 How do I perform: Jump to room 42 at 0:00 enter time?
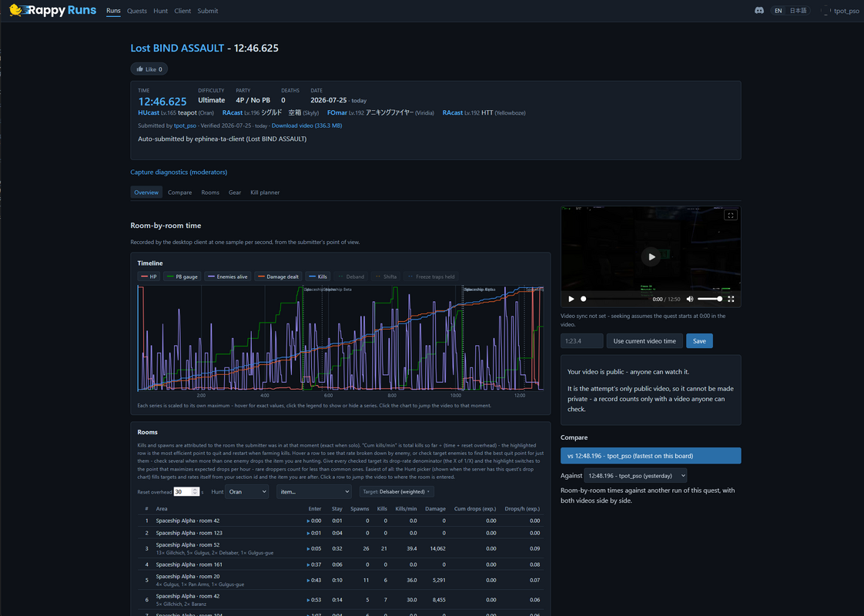pyautogui.click(x=314, y=521)
